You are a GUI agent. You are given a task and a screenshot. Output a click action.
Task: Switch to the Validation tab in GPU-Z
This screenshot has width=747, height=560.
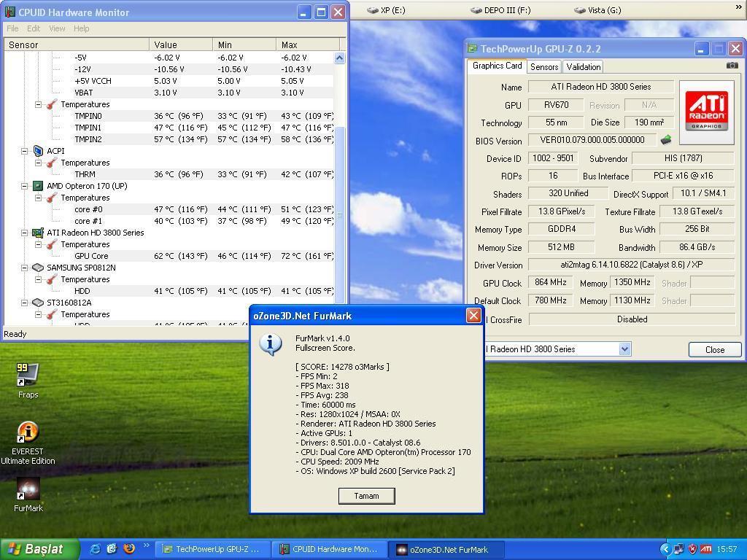(x=583, y=66)
